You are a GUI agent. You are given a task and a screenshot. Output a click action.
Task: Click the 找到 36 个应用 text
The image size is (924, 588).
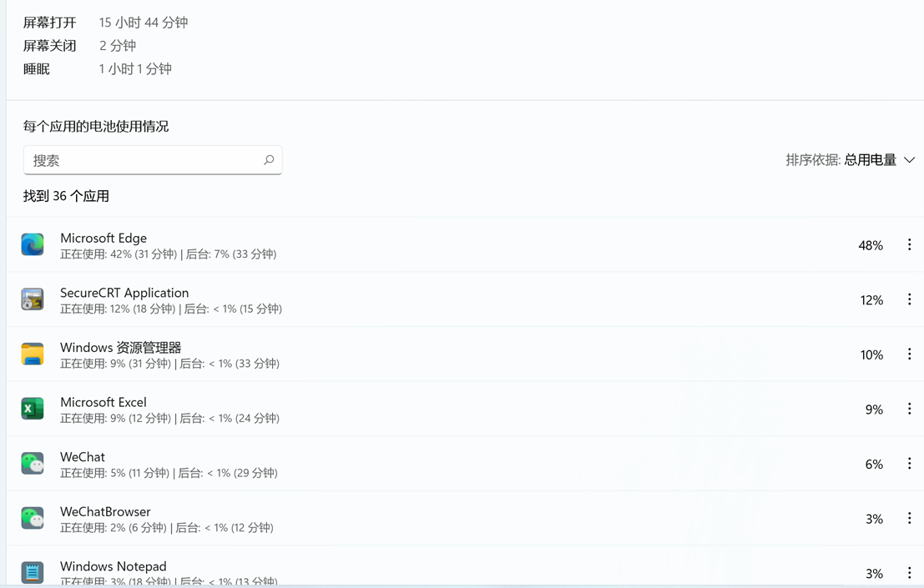click(x=66, y=196)
